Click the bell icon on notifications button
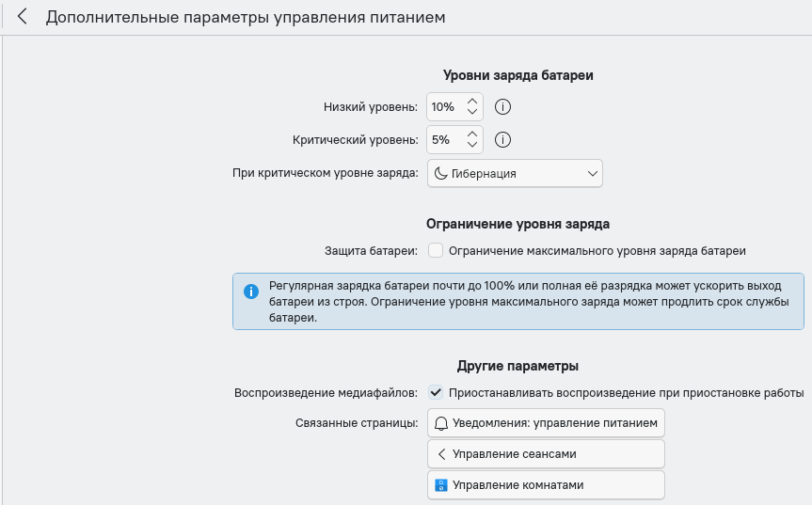 [x=441, y=424]
